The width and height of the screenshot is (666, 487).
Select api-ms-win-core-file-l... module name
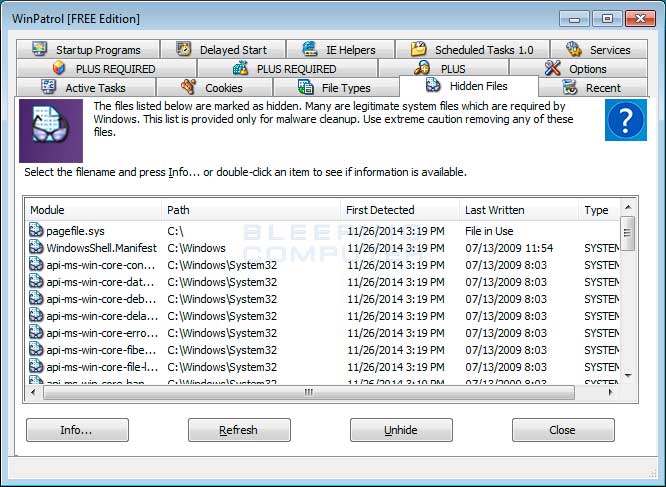[x=102, y=367]
